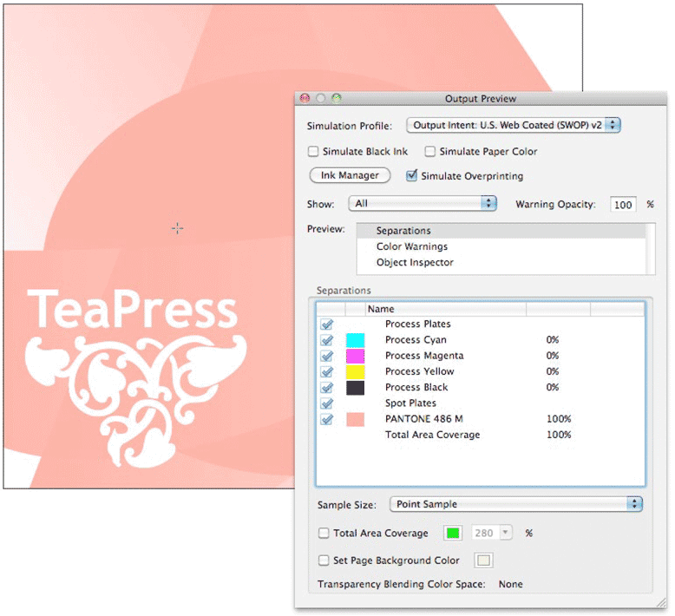Screen dimensions: 675x616
Task: Enable Simulate Paper Color checkbox
Action: click(x=430, y=152)
